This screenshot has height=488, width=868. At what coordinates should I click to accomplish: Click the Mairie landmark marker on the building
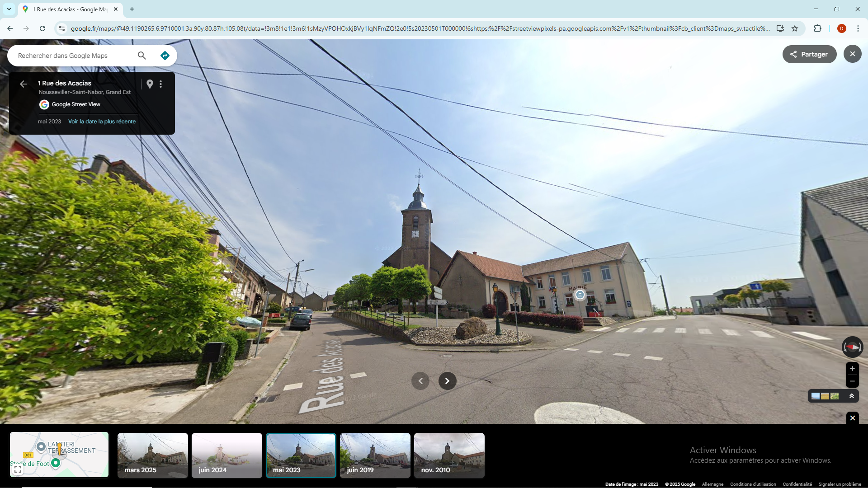click(x=580, y=295)
